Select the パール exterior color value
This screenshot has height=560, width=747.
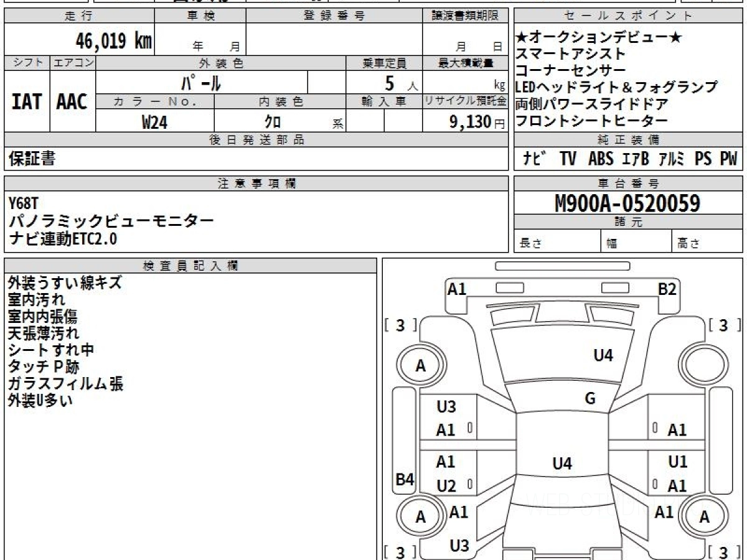[201, 82]
